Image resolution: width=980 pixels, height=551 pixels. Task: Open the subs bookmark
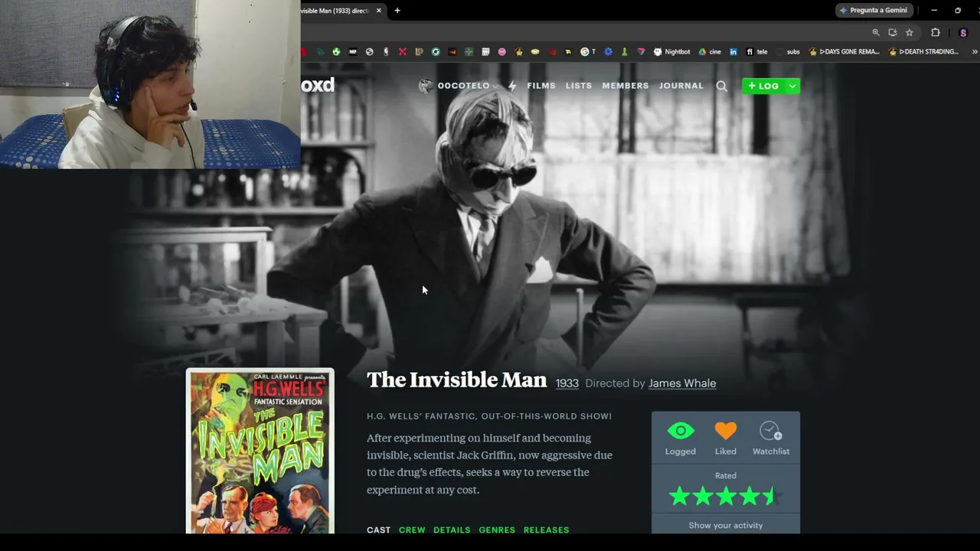click(x=788, y=52)
